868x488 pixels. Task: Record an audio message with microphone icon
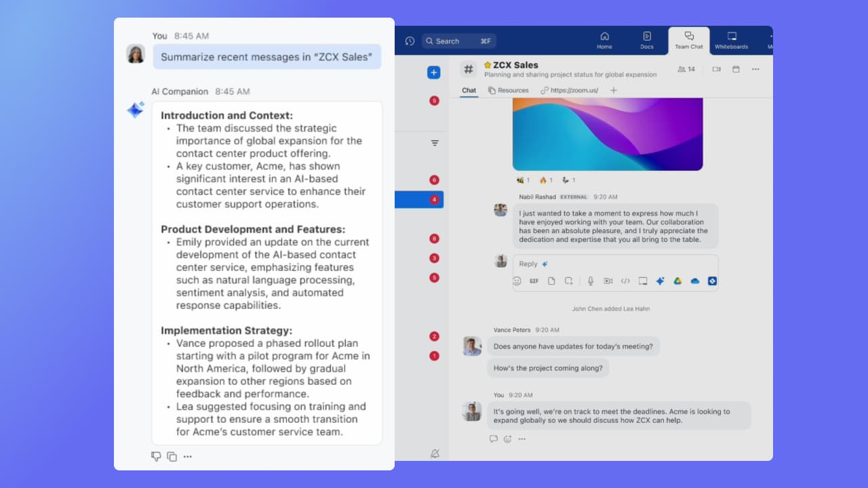(x=591, y=281)
